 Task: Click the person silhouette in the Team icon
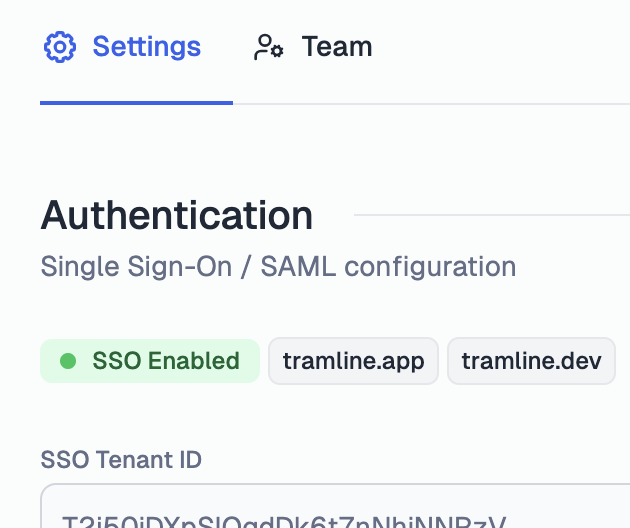[x=262, y=47]
